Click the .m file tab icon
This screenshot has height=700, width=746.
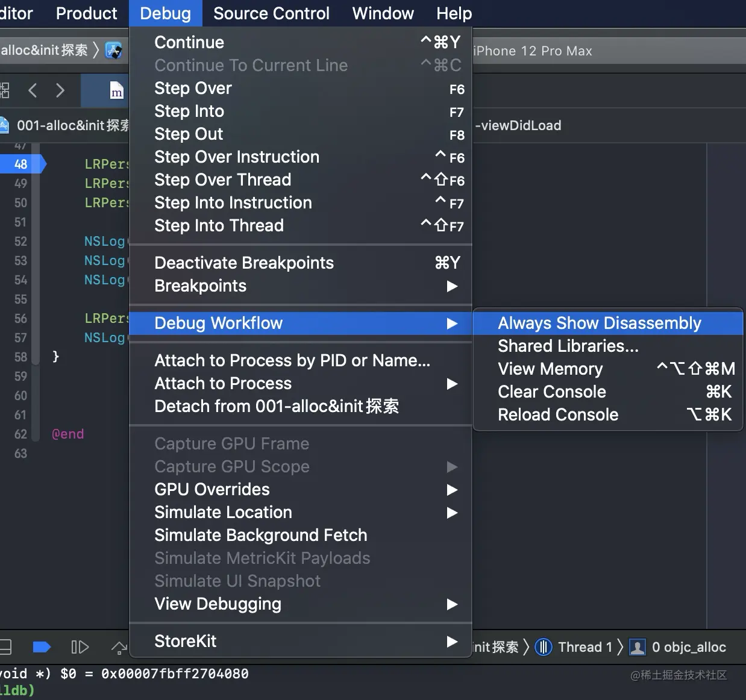(117, 91)
